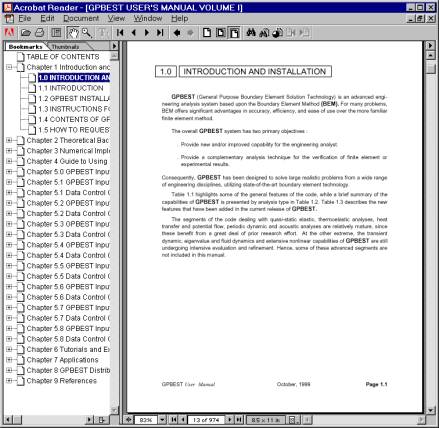The height and width of the screenshot is (428, 439).
Task: Click status bar next page button
Action: [230, 420]
